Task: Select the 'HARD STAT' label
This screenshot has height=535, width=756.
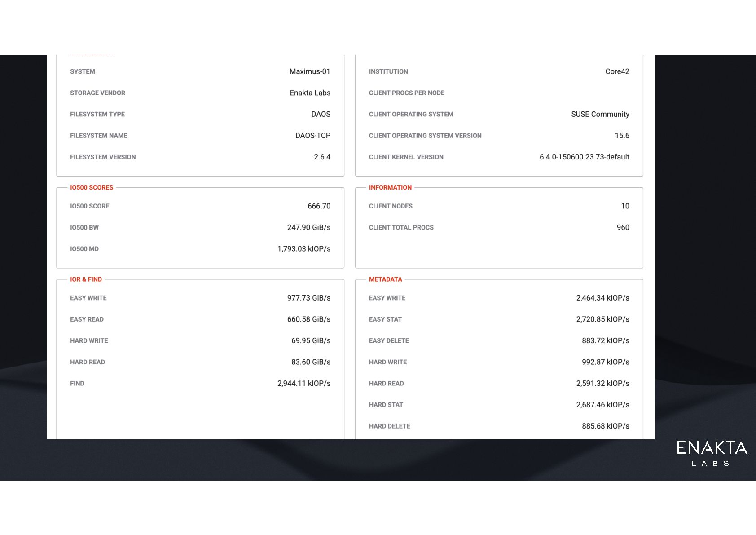Action: pyautogui.click(x=386, y=405)
